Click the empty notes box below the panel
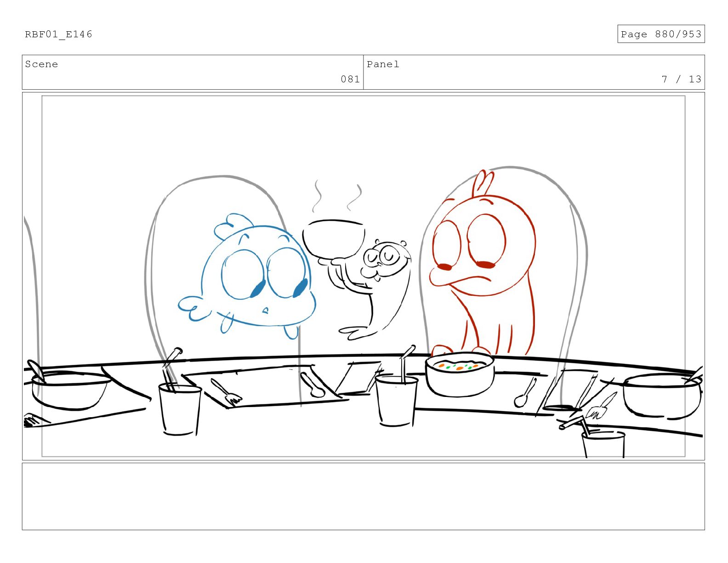The image size is (728, 563). click(363, 496)
